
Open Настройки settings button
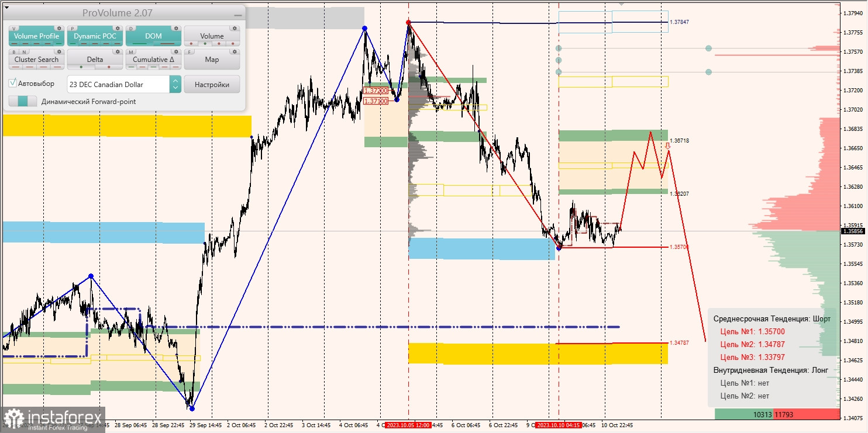(212, 84)
